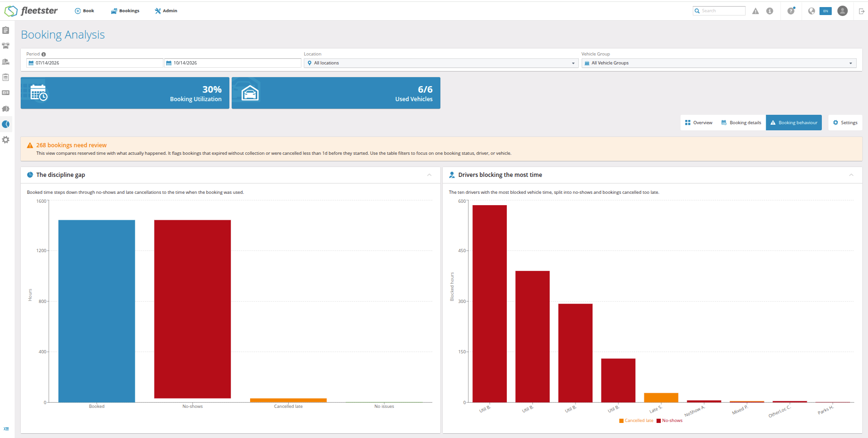Open the Bookings menu
The width and height of the screenshot is (868, 438).
(125, 11)
